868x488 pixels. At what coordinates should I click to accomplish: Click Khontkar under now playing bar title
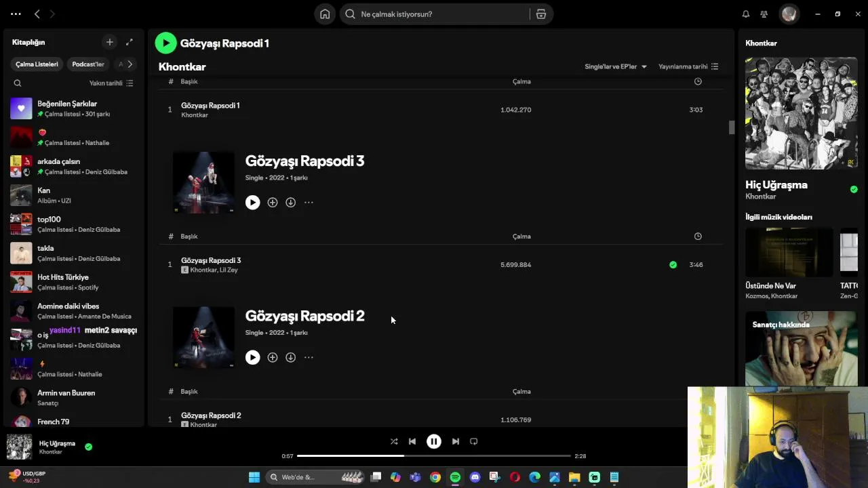coord(50,452)
